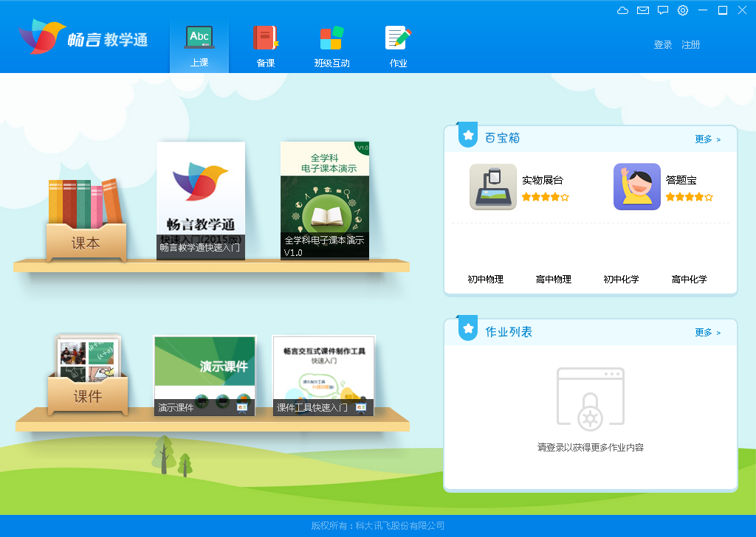Click the 百宝箱 panel title
Image resolution: width=756 pixels, height=537 pixels.
tap(502, 138)
